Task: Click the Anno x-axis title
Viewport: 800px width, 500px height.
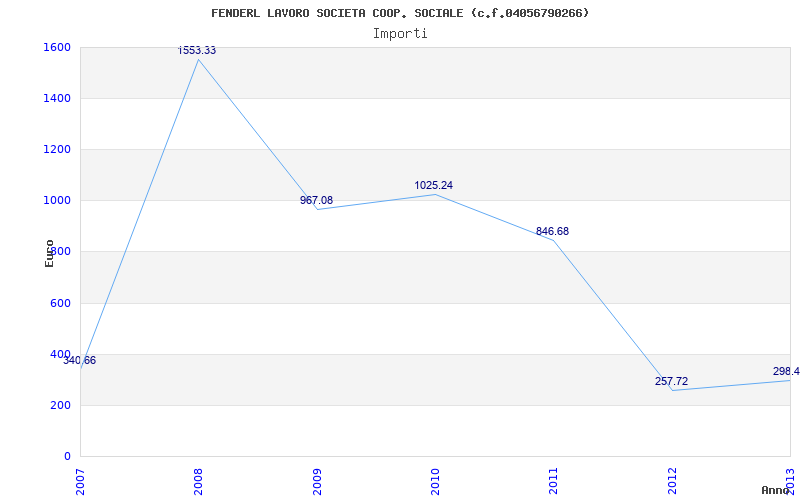Action: (x=776, y=490)
